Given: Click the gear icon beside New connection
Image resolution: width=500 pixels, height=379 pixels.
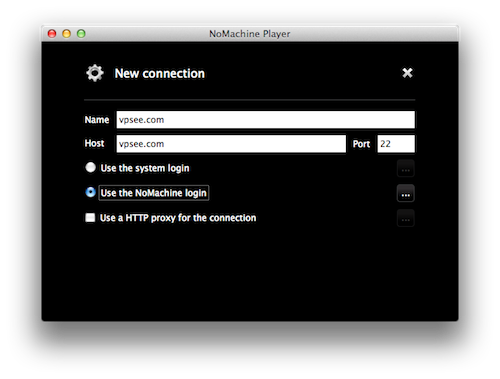Looking at the screenshot, I should pos(95,73).
